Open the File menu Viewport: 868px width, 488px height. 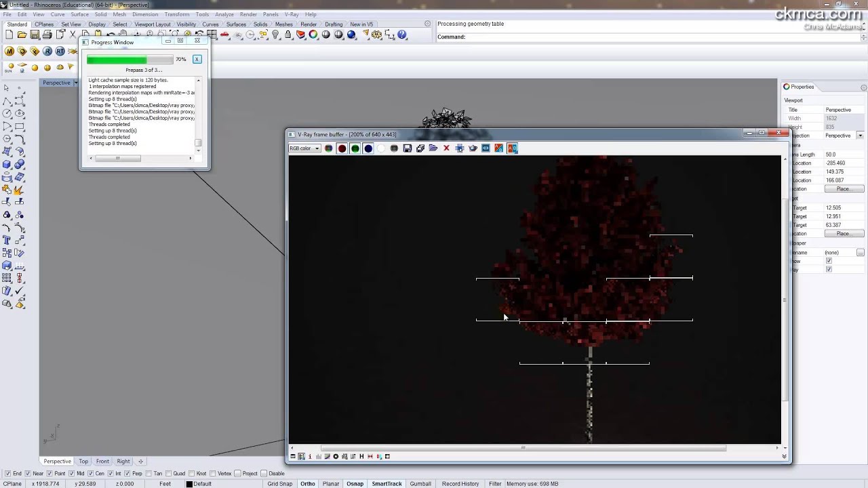pyautogui.click(x=6, y=14)
